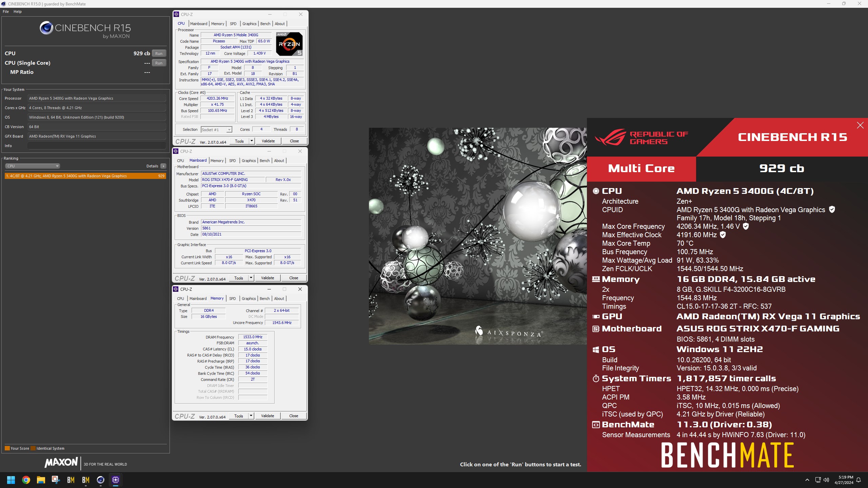Open the Help menu in Cinebench
The image size is (868, 488).
[x=18, y=12]
